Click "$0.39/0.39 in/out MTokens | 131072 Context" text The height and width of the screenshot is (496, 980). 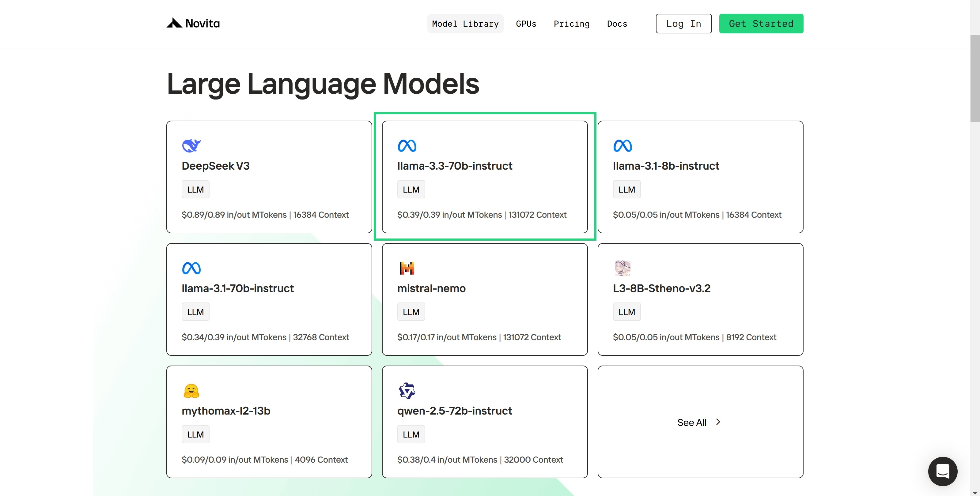click(x=482, y=215)
